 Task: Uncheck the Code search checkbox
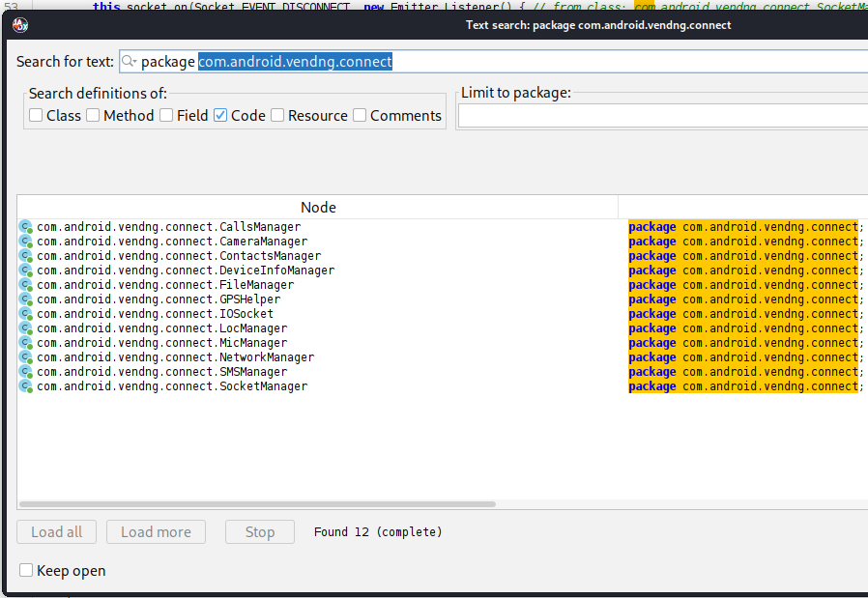pyautogui.click(x=220, y=115)
